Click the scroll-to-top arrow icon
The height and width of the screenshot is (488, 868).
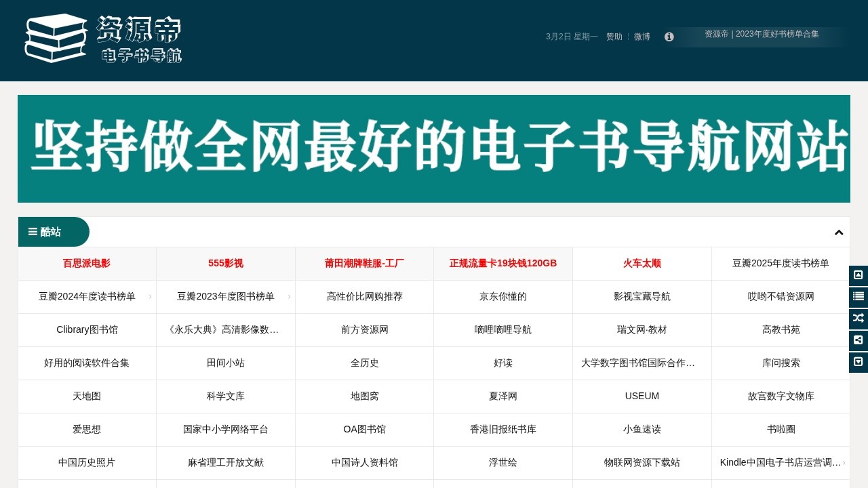[x=858, y=275]
